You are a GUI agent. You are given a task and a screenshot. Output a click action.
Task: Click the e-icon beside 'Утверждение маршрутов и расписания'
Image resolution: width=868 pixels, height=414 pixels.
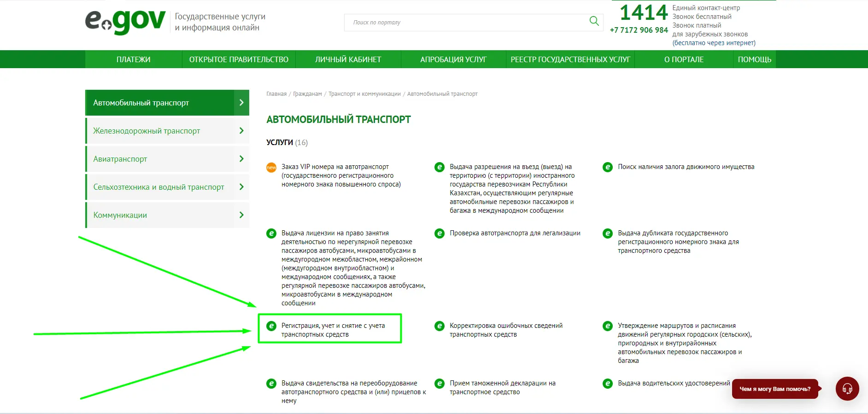pos(608,326)
